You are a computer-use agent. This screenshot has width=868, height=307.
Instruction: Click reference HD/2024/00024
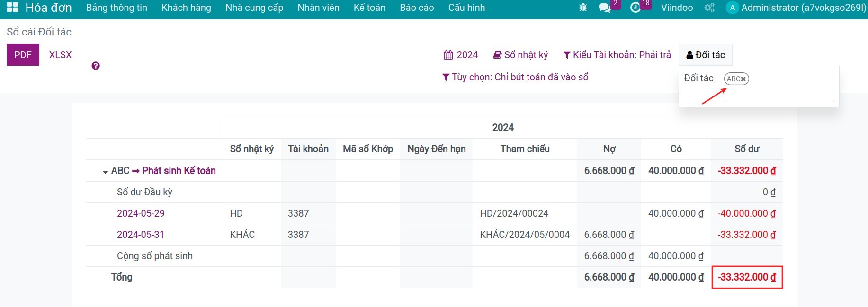point(514,213)
